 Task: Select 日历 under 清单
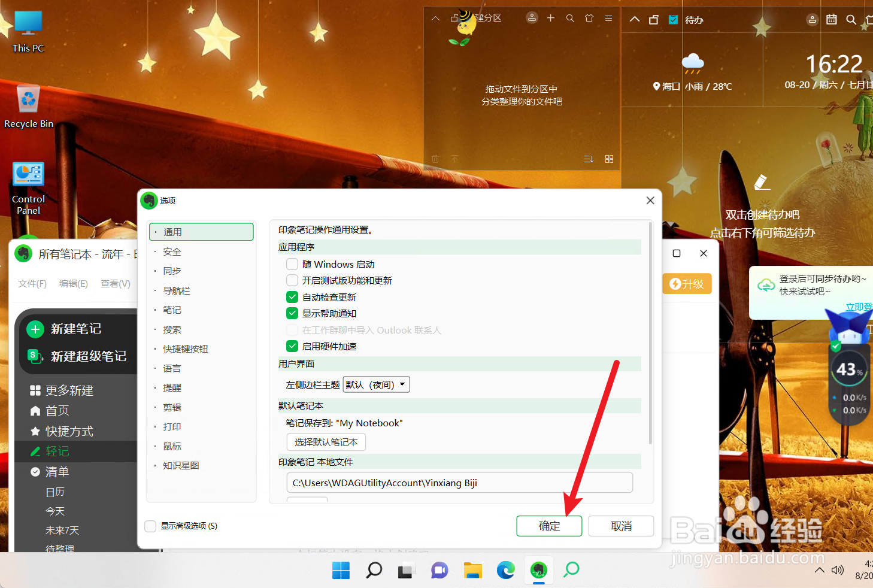point(55,492)
